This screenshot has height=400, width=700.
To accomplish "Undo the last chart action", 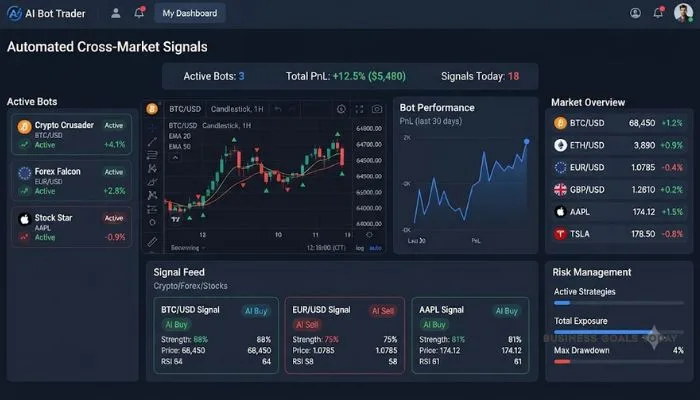I will click(278, 109).
